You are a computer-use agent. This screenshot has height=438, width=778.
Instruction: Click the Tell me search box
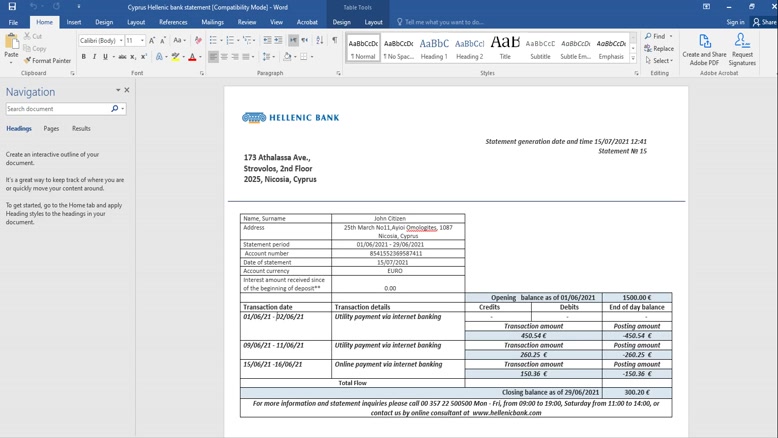444,22
